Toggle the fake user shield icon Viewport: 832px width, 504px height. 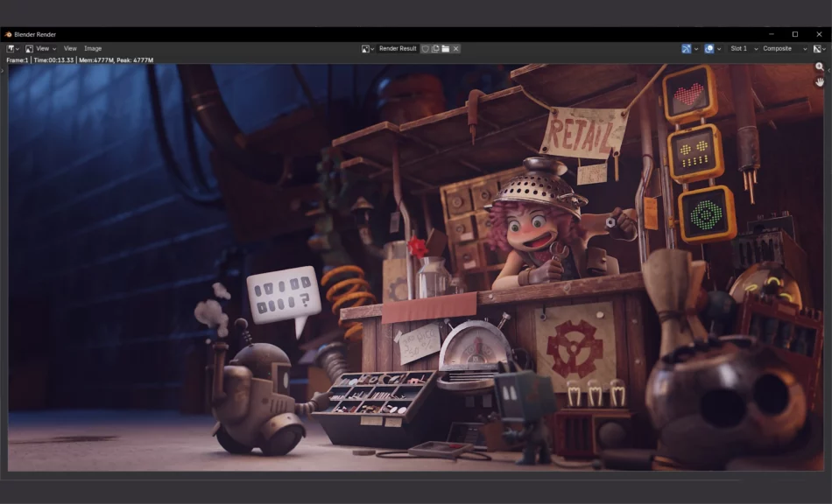click(426, 49)
